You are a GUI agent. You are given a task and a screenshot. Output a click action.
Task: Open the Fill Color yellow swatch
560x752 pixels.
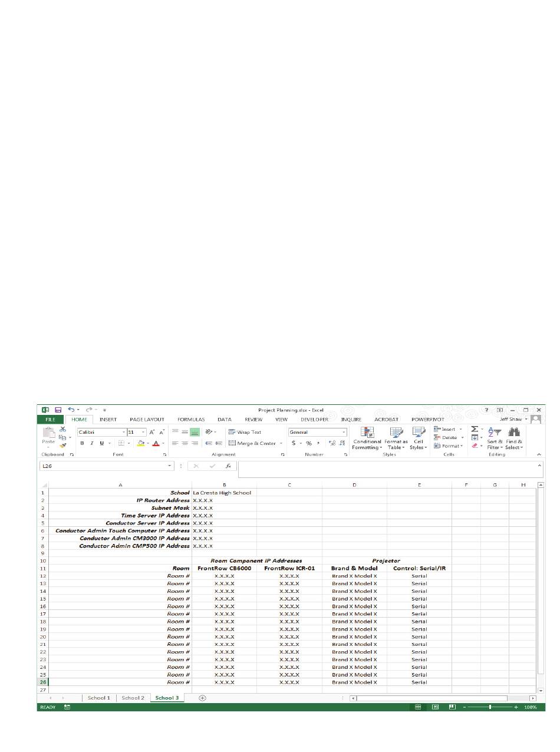[140, 443]
